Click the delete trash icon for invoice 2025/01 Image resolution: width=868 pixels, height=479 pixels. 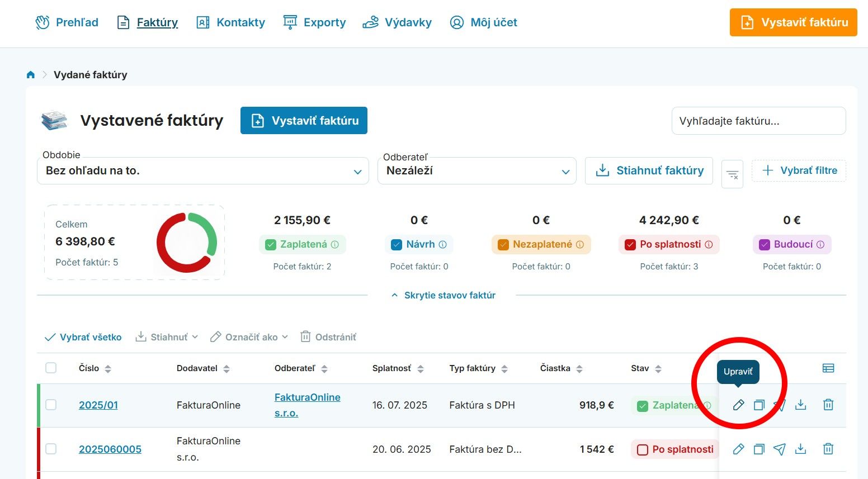click(828, 405)
